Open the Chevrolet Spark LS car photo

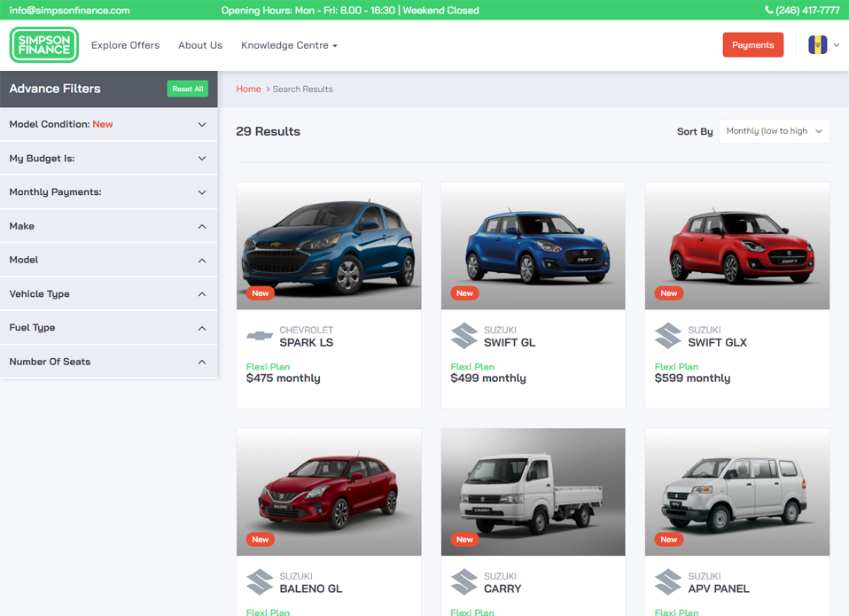[329, 246]
